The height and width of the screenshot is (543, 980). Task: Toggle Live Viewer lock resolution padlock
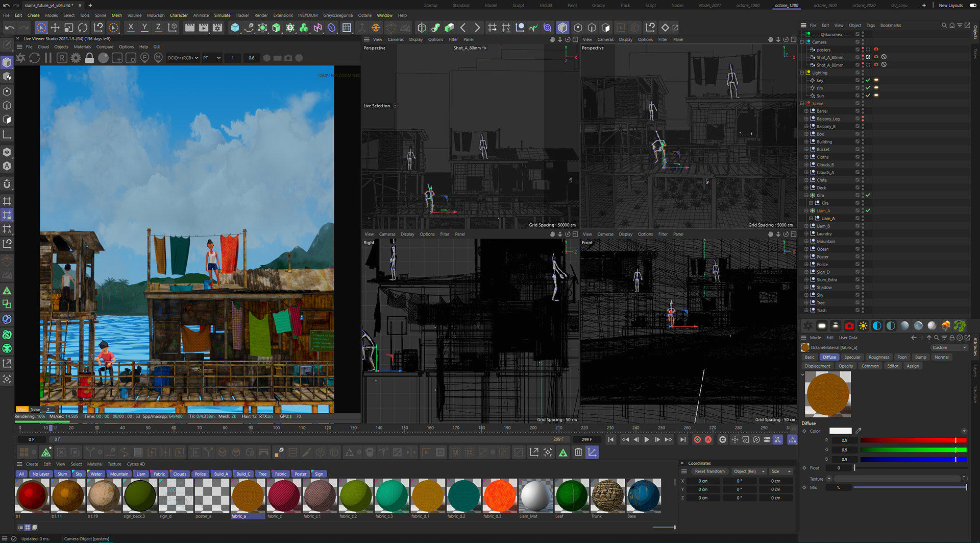89,58
